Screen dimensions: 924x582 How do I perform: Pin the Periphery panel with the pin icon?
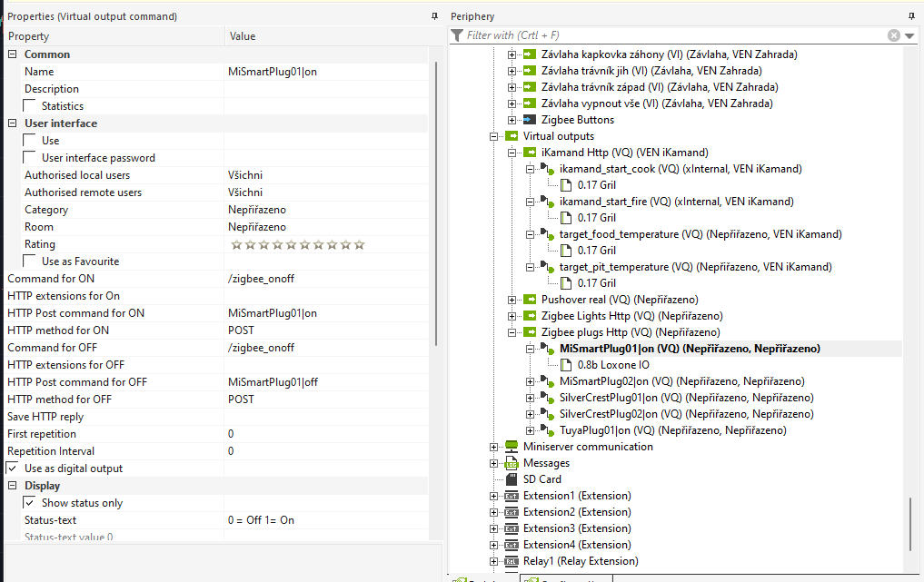coord(912,16)
